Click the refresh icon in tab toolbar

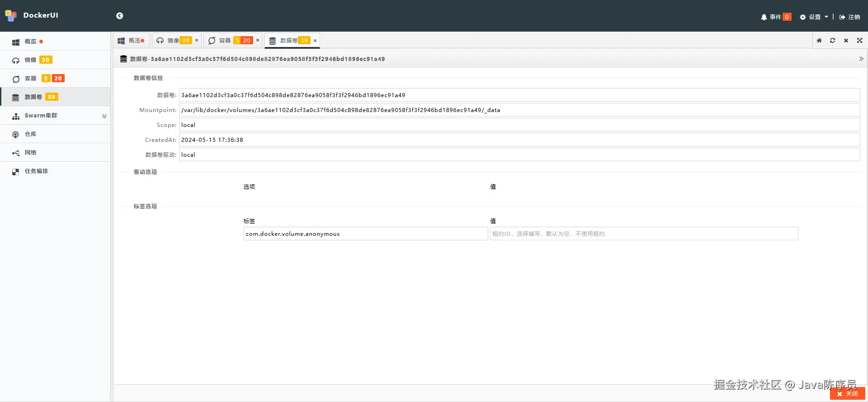[x=833, y=41]
